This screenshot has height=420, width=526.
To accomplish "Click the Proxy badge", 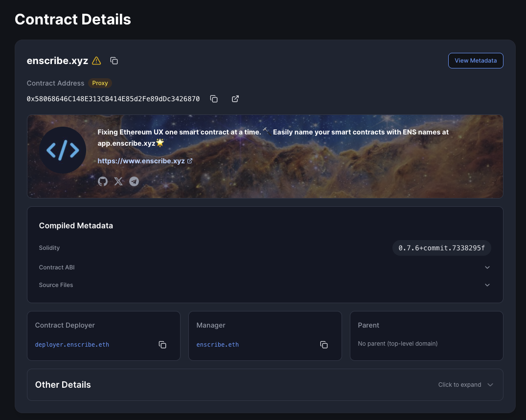I will click(100, 83).
